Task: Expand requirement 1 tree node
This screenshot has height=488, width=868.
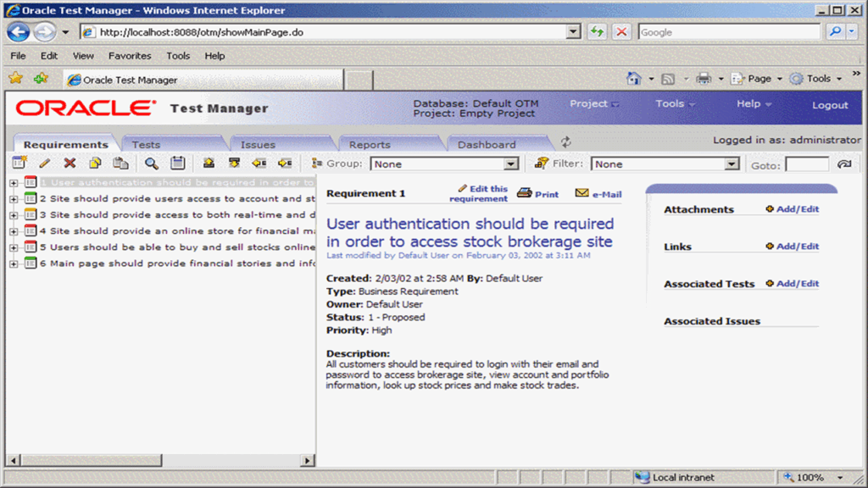Action: [14, 183]
